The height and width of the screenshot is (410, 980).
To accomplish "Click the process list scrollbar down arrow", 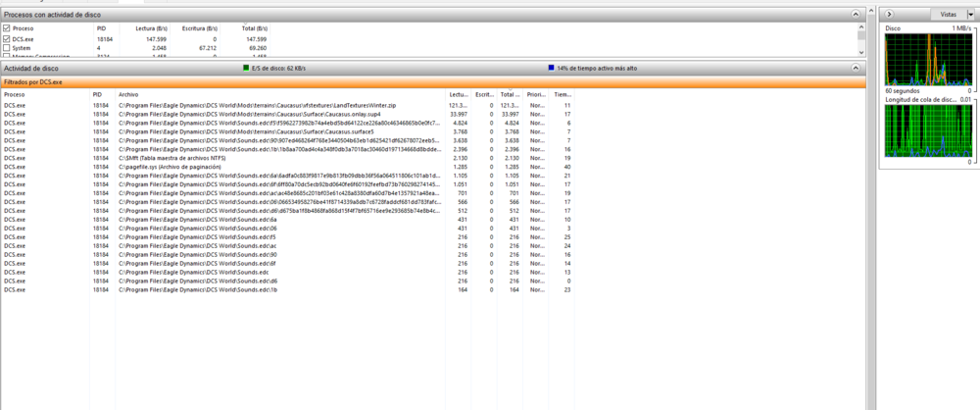I will point(861,53).
